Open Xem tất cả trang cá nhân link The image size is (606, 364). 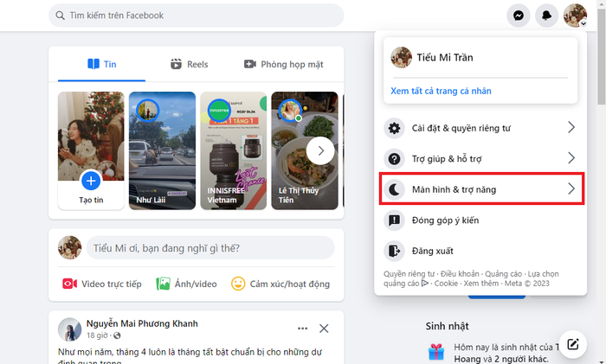coord(441,91)
